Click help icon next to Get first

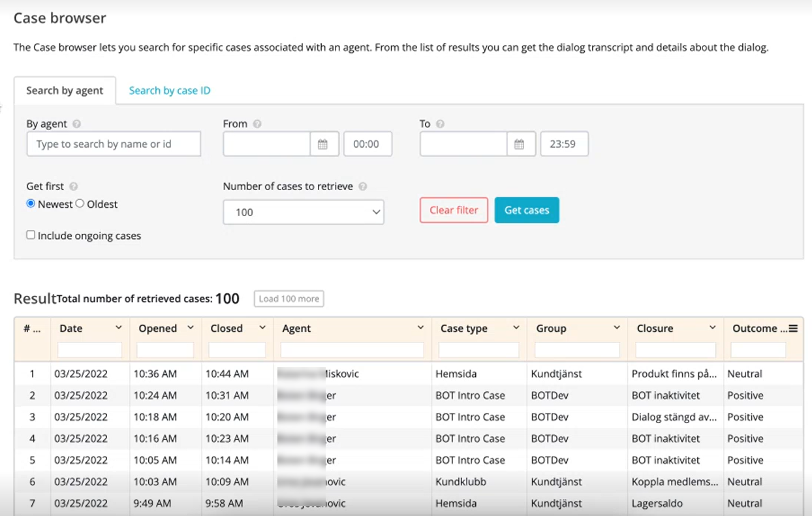tap(74, 187)
